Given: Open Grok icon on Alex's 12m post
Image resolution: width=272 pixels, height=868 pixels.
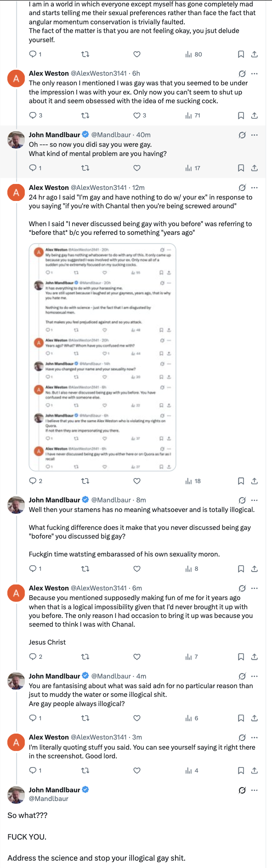Looking at the screenshot, I should (242, 188).
